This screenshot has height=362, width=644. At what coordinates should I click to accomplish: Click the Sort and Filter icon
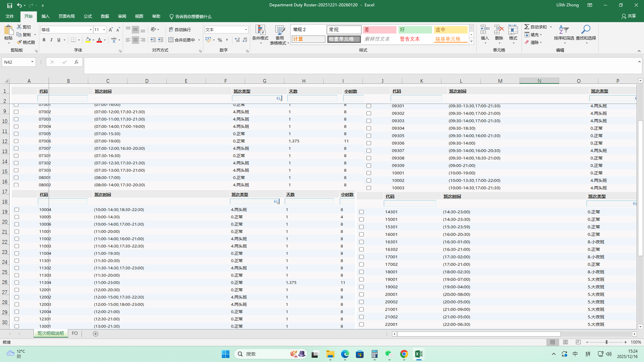[563, 29]
